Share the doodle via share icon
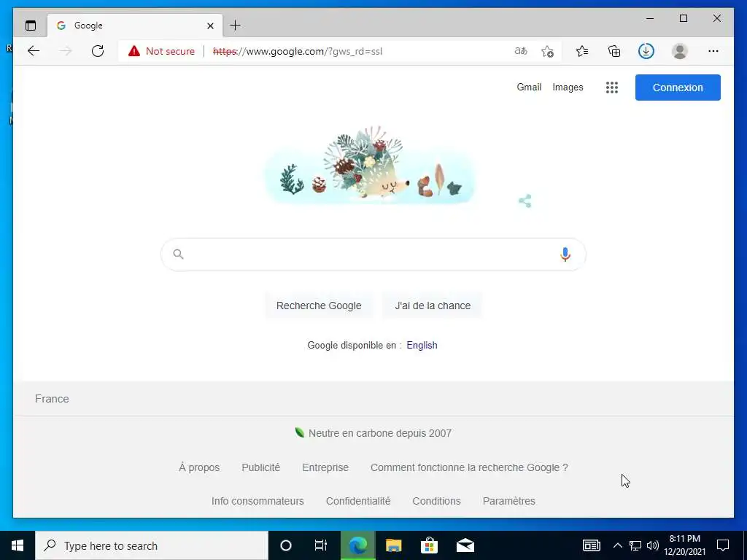 pos(525,201)
